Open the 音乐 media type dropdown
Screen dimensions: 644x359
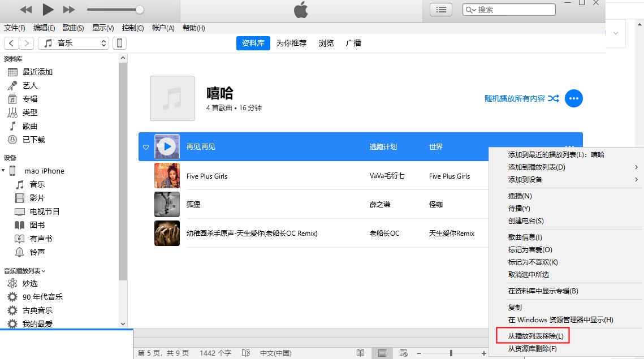click(74, 43)
